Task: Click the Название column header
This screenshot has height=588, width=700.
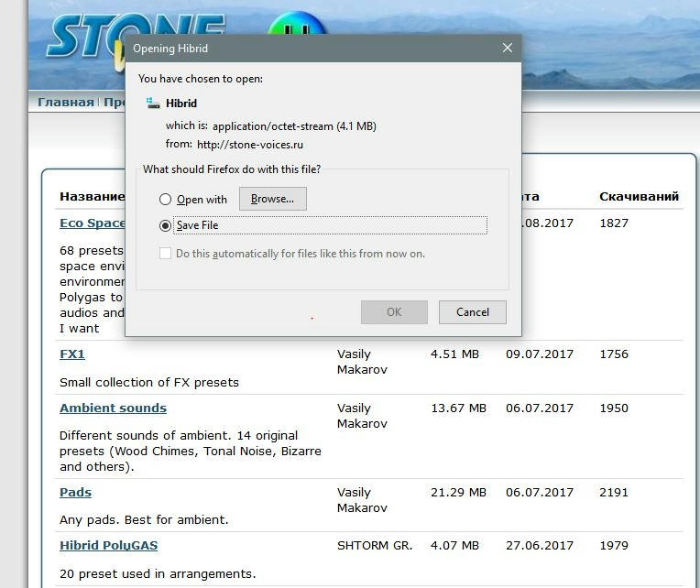Action: tap(93, 197)
